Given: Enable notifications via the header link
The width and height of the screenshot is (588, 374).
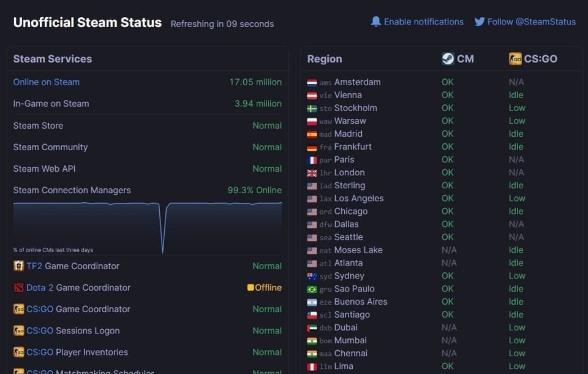Looking at the screenshot, I should (x=423, y=21).
